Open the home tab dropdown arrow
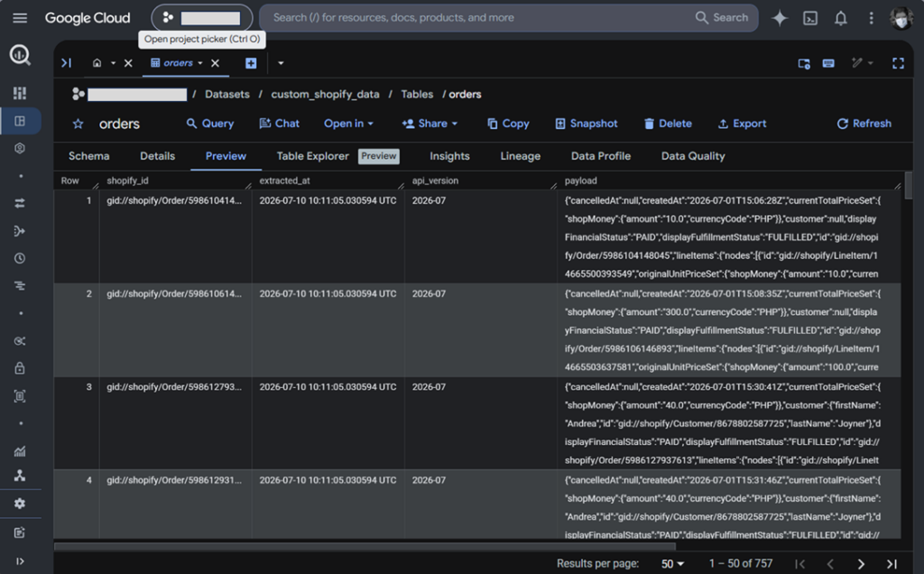924x574 pixels. coord(113,63)
